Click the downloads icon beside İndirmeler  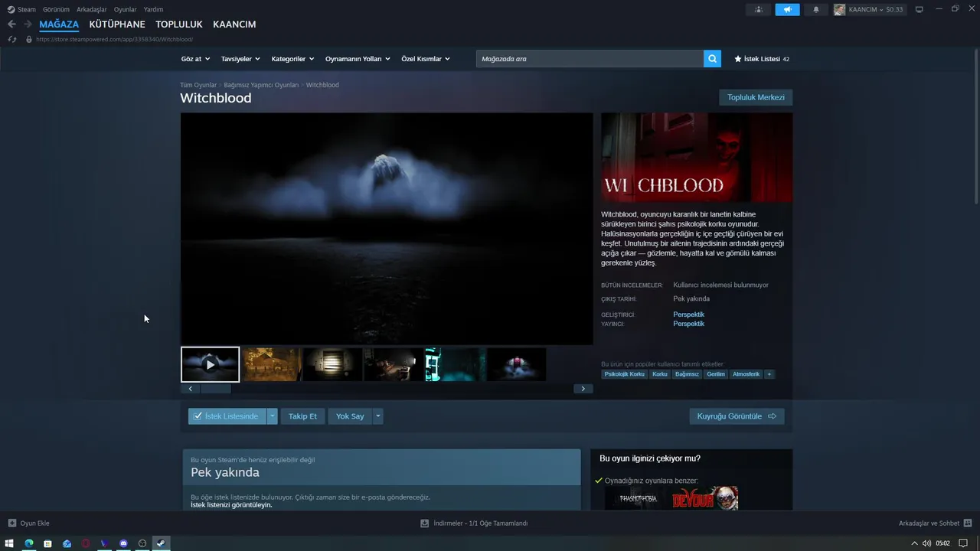pyautogui.click(x=424, y=523)
